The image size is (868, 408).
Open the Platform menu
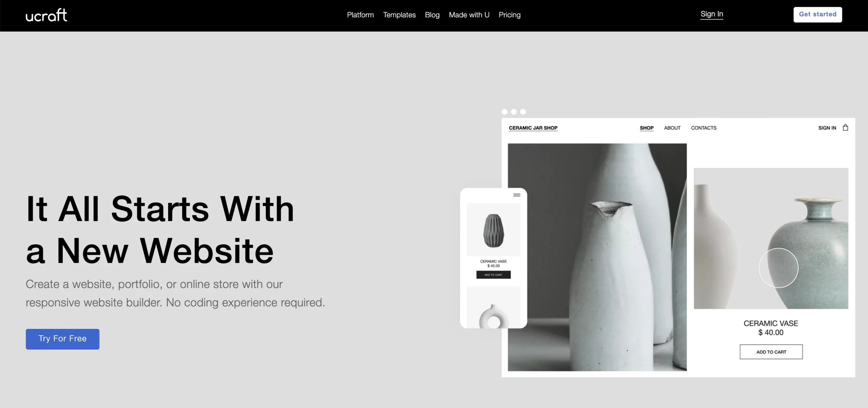[x=360, y=15]
